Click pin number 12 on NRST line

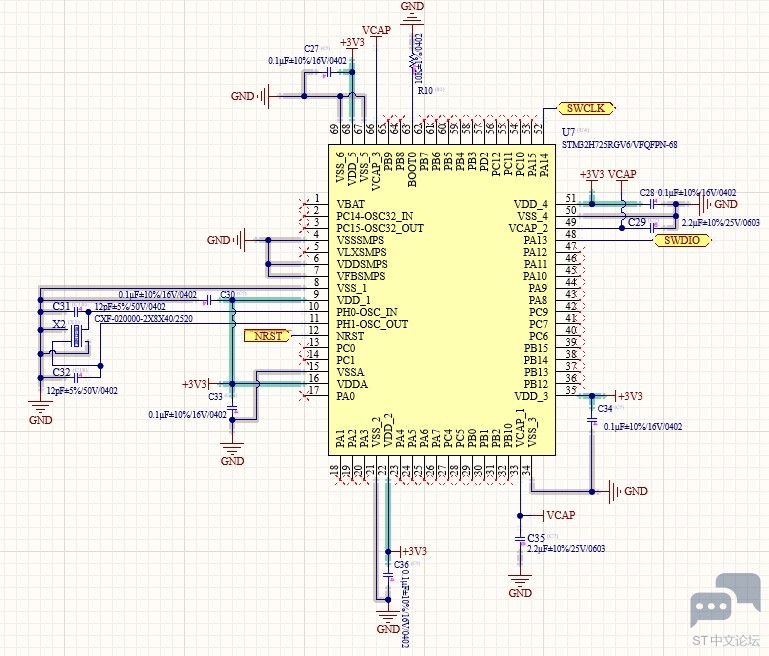[314, 330]
